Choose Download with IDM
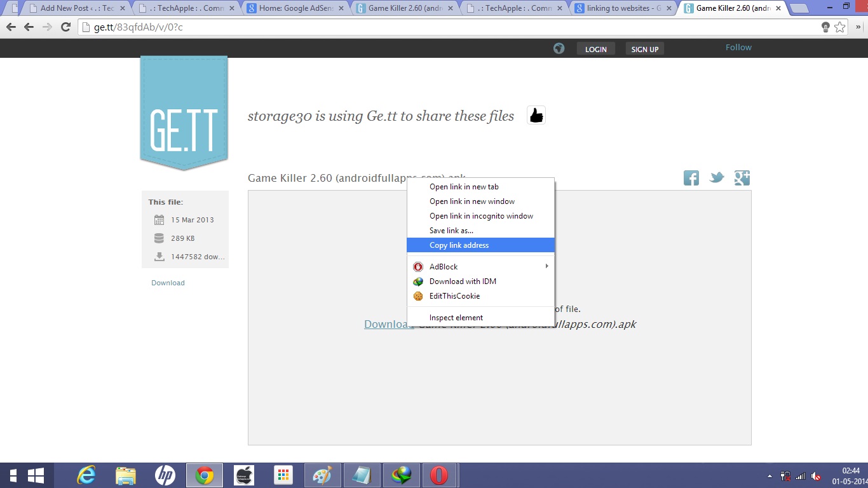 [x=481, y=281]
